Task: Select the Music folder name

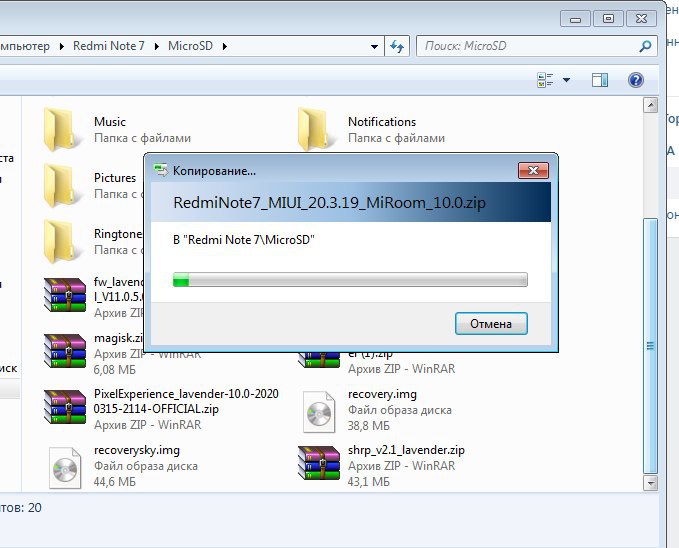Action: pos(110,122)
